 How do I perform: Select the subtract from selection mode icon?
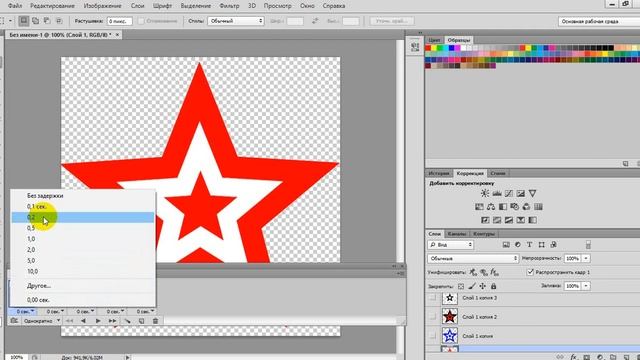coord(47,20)
